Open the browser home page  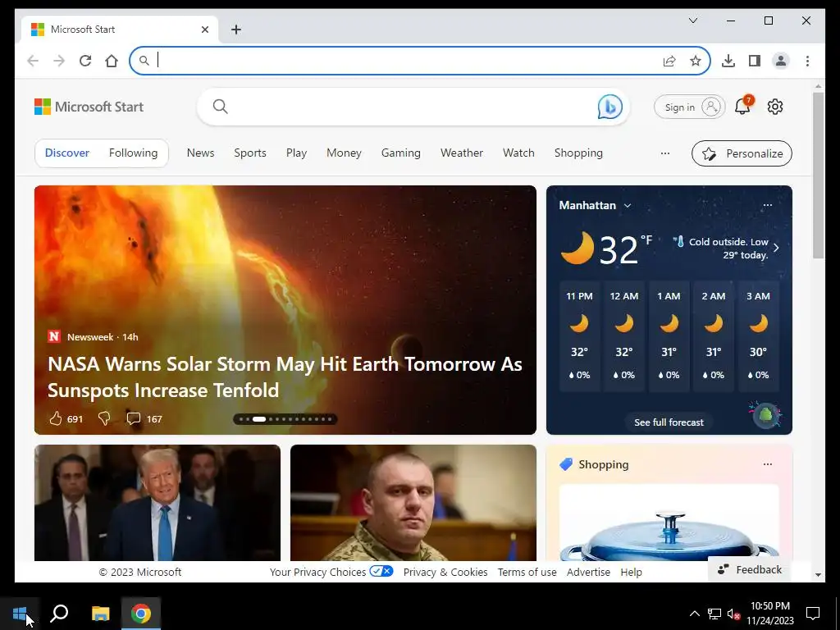click(x=112, y=61)
